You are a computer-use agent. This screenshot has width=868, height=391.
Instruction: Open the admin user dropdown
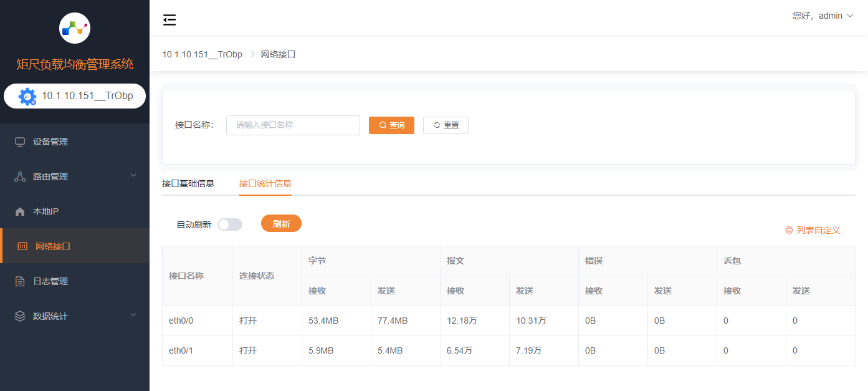(823, 16)
